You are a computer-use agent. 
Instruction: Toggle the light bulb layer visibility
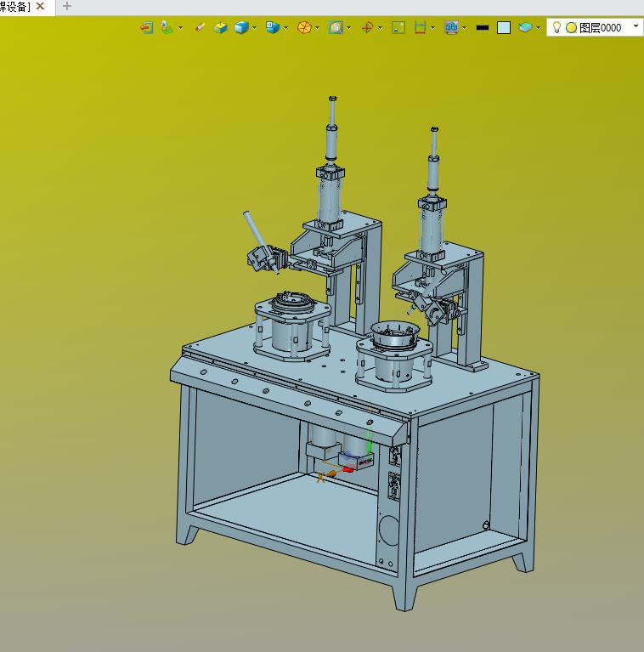coord(556,27)
